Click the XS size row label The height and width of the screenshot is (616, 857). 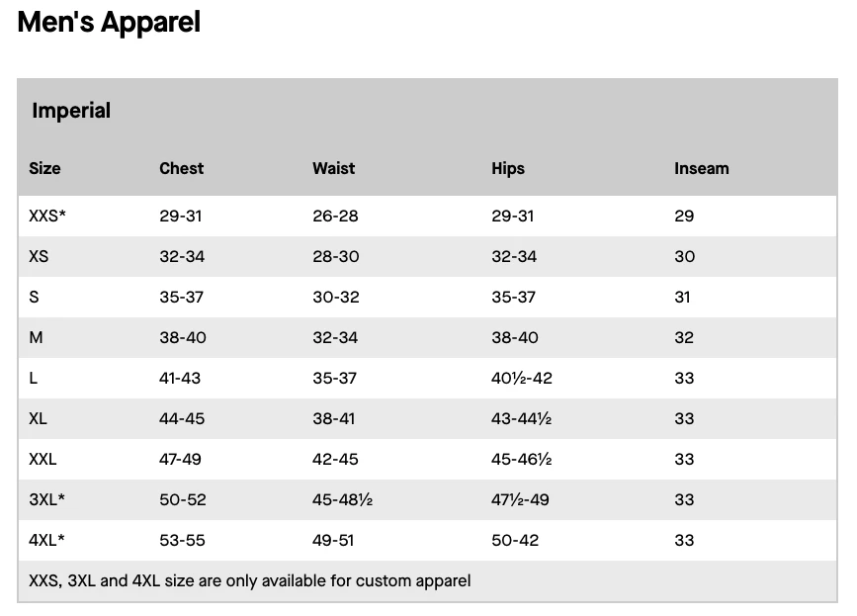click(39, 256)
